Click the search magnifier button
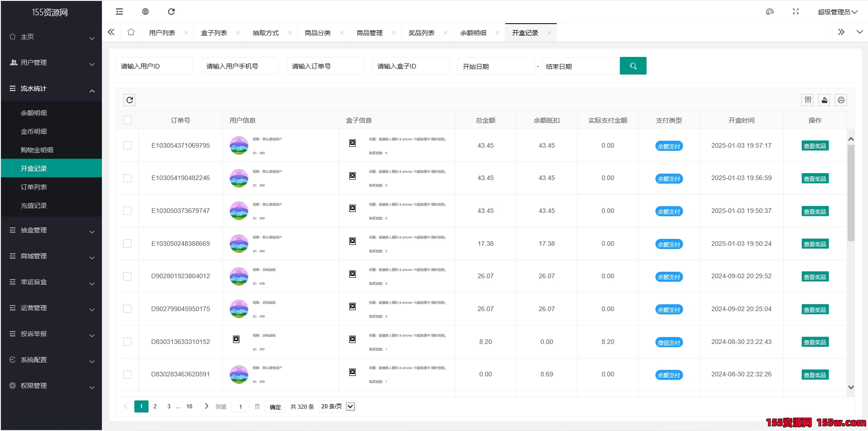The width and height of the screenshot is (868, 431). coord(633,66)
